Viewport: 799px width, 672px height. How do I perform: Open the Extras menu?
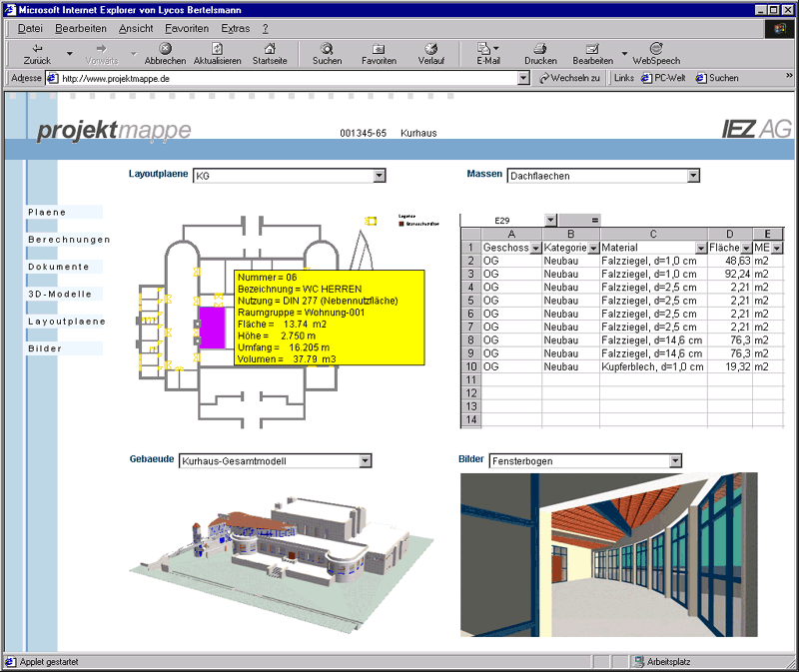pyautogui.click(x=235, y=28)
